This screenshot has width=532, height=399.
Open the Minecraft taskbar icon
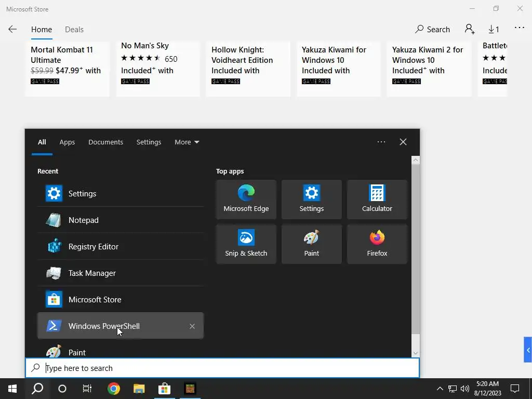pos(190,389)
